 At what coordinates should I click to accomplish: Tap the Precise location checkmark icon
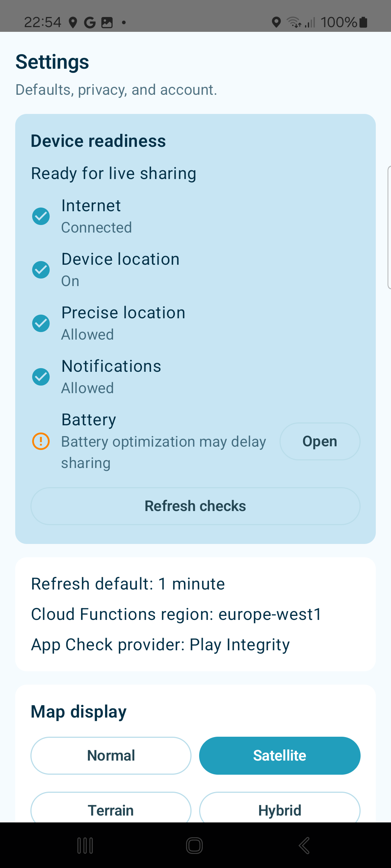coord(41,323)
